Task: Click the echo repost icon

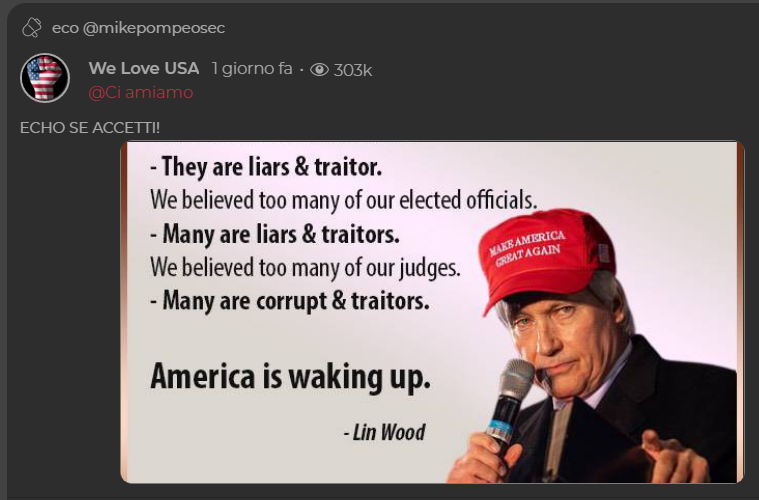Action: (32, 28)
